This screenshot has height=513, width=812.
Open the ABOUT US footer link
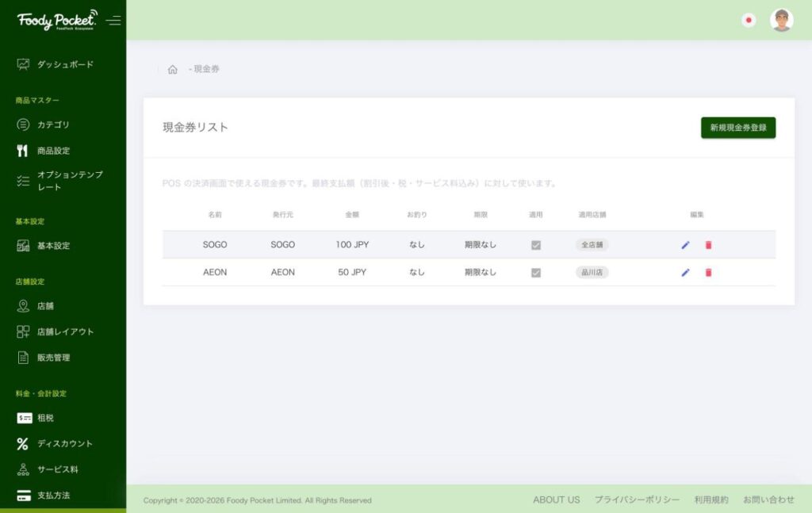556,500
